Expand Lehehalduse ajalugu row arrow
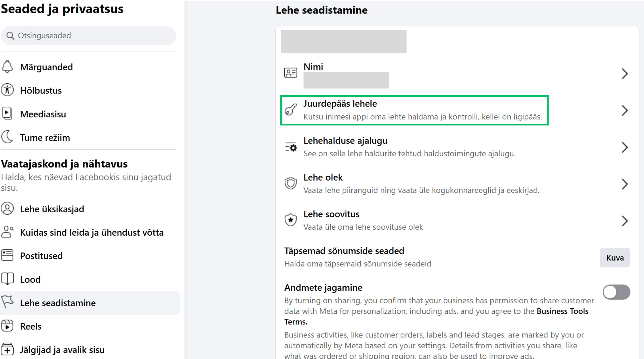Screen dimensions: 644x359 pyautogui.click(x=625, y=148)
